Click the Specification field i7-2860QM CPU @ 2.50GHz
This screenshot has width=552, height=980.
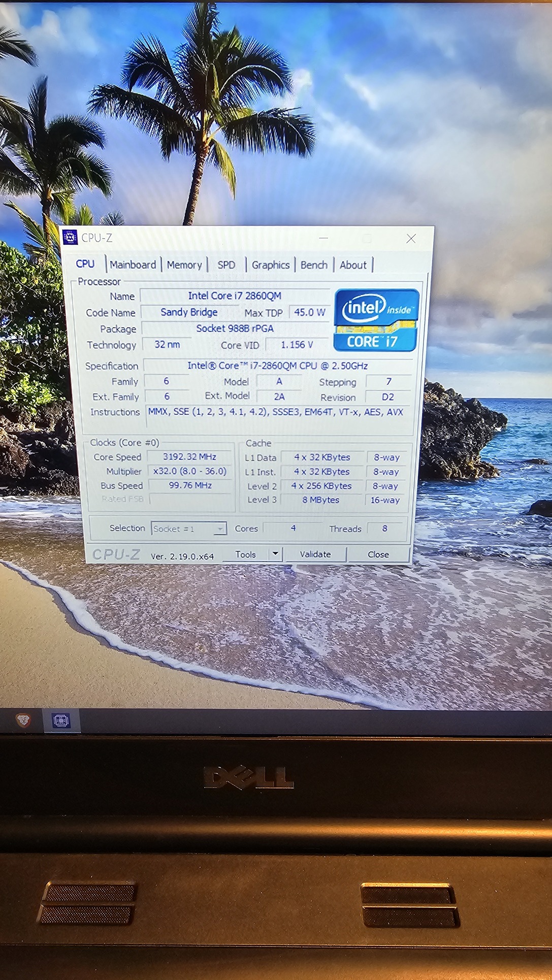click(x=278, y=366)
